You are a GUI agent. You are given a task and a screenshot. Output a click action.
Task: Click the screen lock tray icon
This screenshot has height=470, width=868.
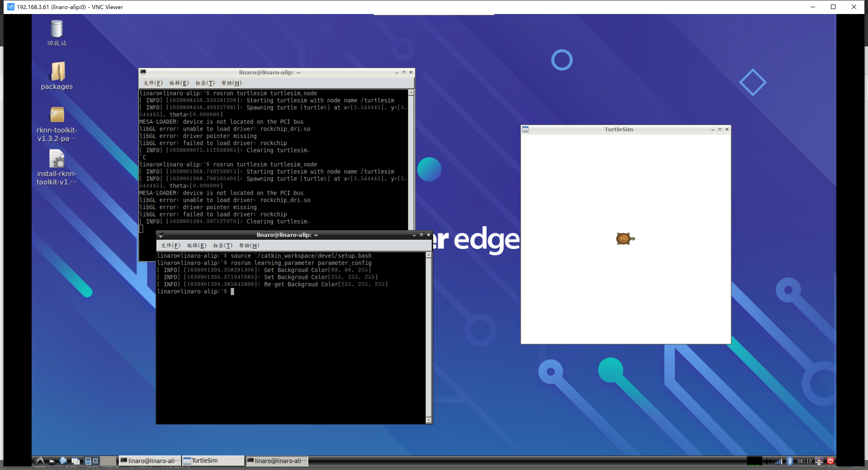(x=819, y=461)
